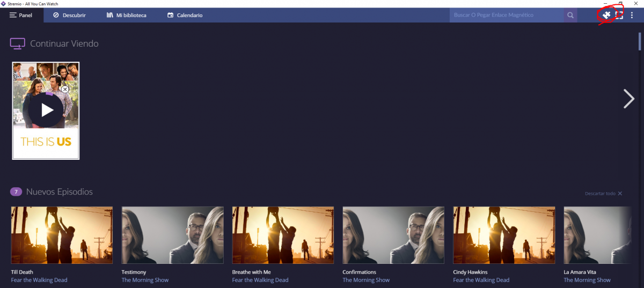Click Fear the Walking Dead under Breathe with Me
The height and width of the screenshot is (288, 644).
(x=260, y=280)
